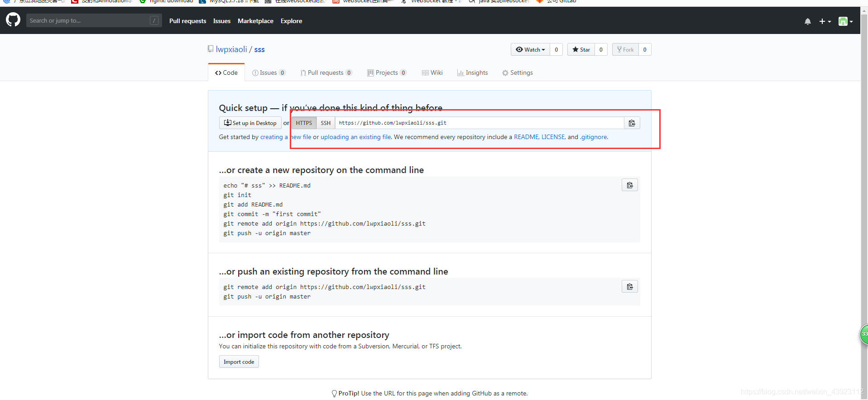Select the SSH clone option

326,123
